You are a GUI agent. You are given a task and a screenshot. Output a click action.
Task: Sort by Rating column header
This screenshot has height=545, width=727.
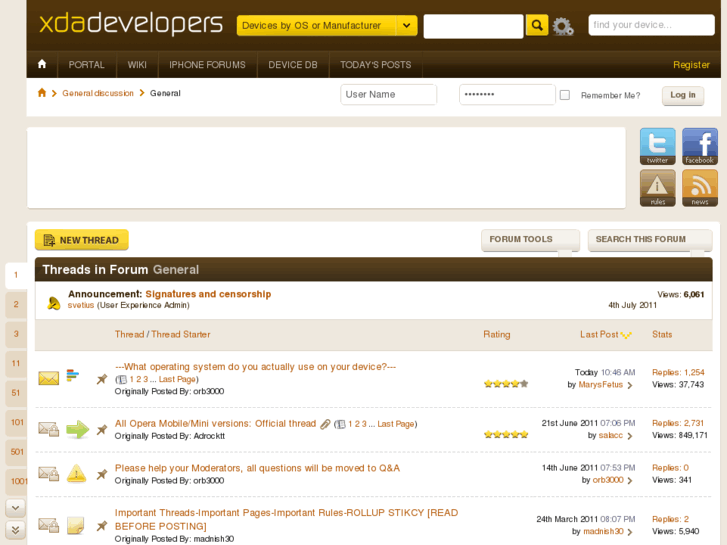[497, 334]
